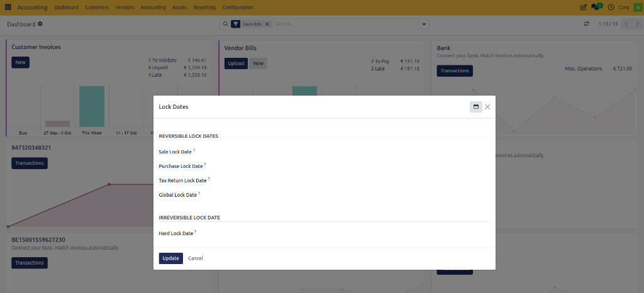Open the Curq company switcher

point(623,8)
